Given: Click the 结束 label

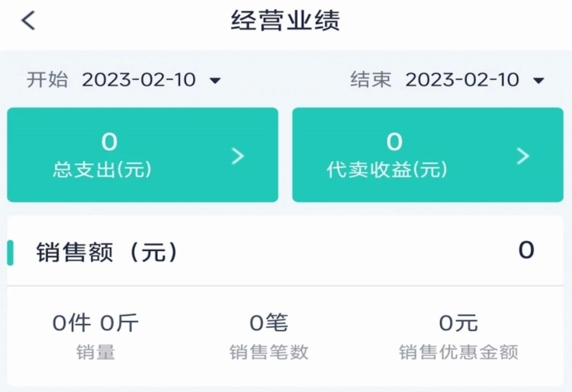Looking at the screenshot, I should tap(371, 79).
